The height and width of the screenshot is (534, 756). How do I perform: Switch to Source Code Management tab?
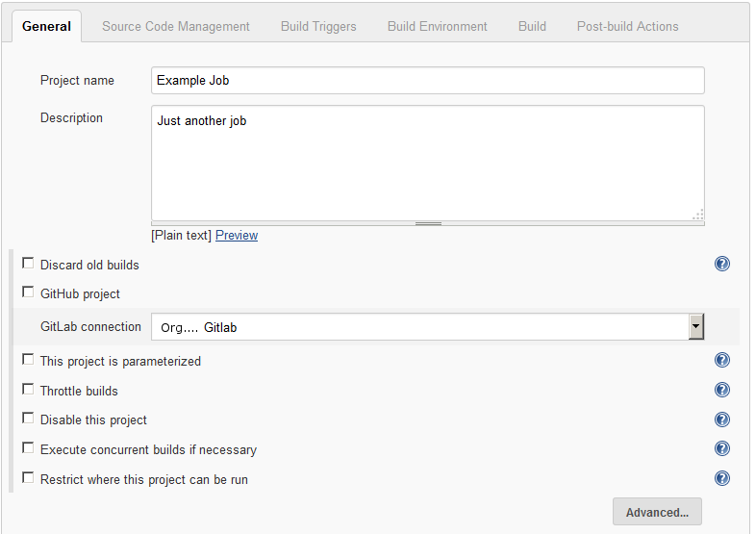click(x=175, y=27)
